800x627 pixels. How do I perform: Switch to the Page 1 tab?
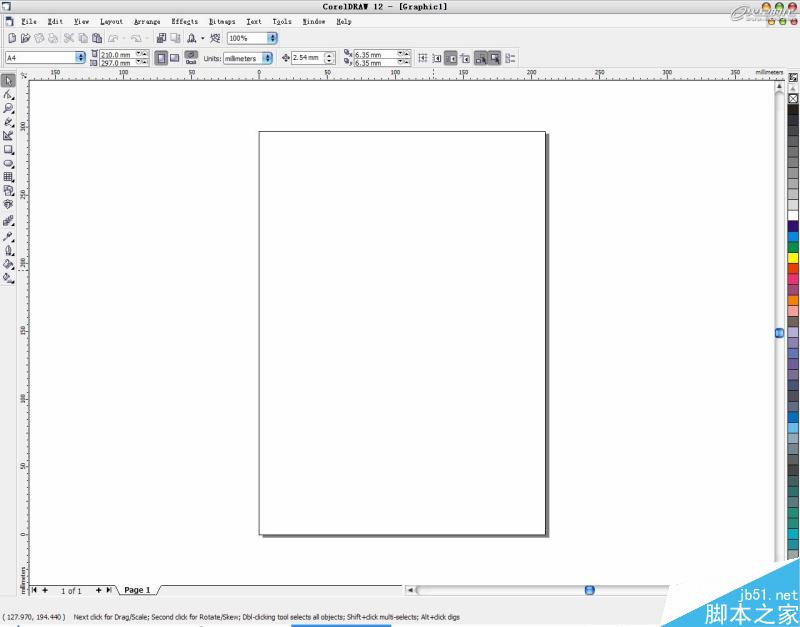[x=135, y=590]
